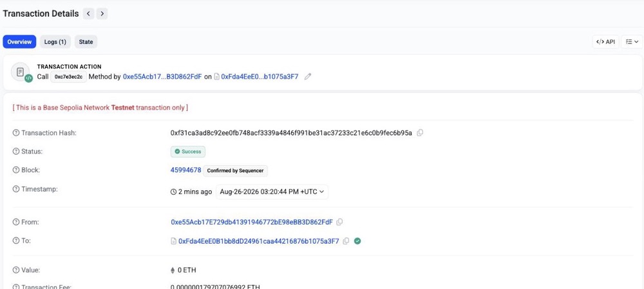Image resolution: width=644 pixels, height=289 pixels.
Task: Click the pencil edit icon
Action: tap(308, 77)
